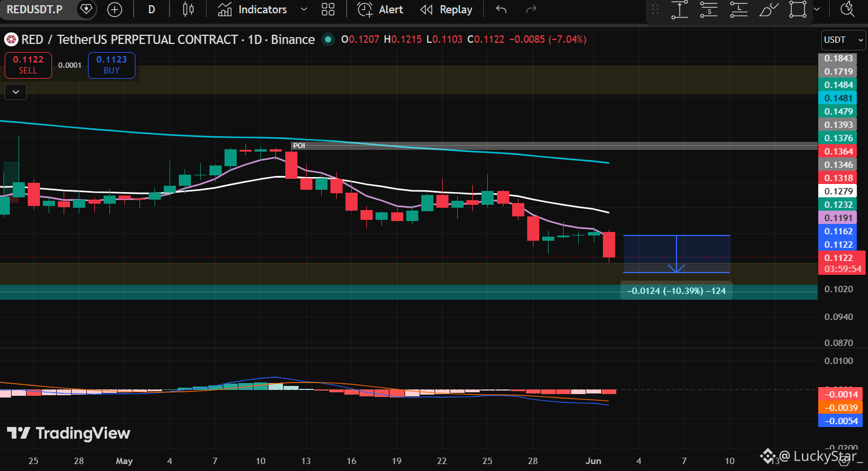868x471 pixels.
Task: Open the USDT currency dropdown
Action: (843, 40)
